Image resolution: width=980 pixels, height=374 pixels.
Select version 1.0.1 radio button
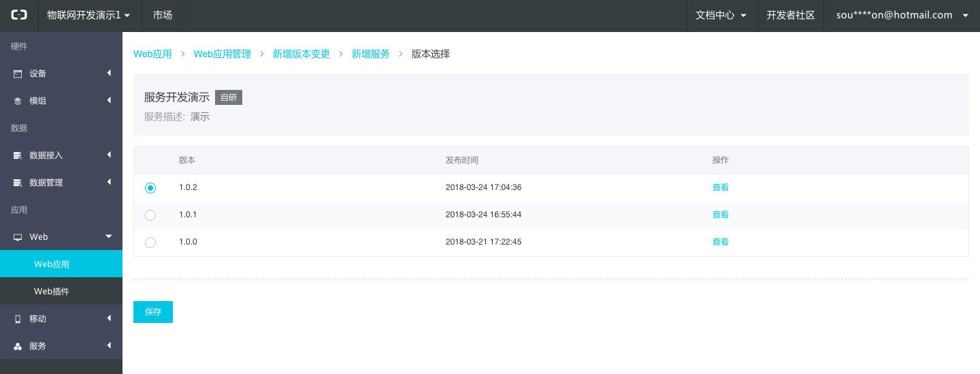click(150, 215)
